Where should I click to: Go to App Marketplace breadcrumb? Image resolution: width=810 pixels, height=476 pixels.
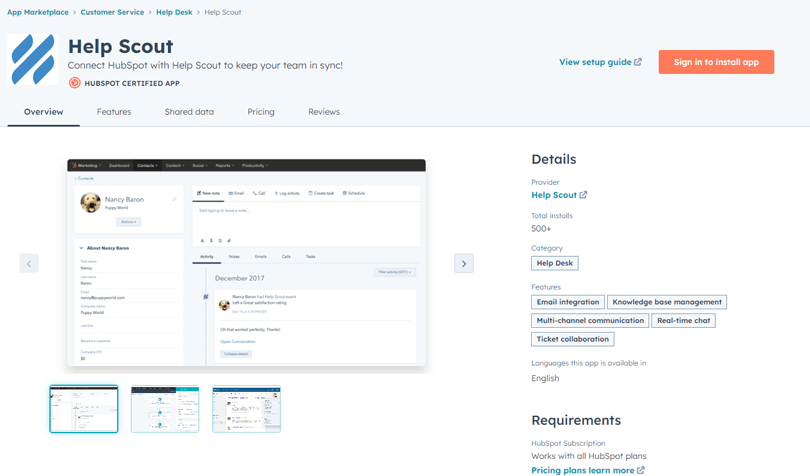[x=38, y=12]
